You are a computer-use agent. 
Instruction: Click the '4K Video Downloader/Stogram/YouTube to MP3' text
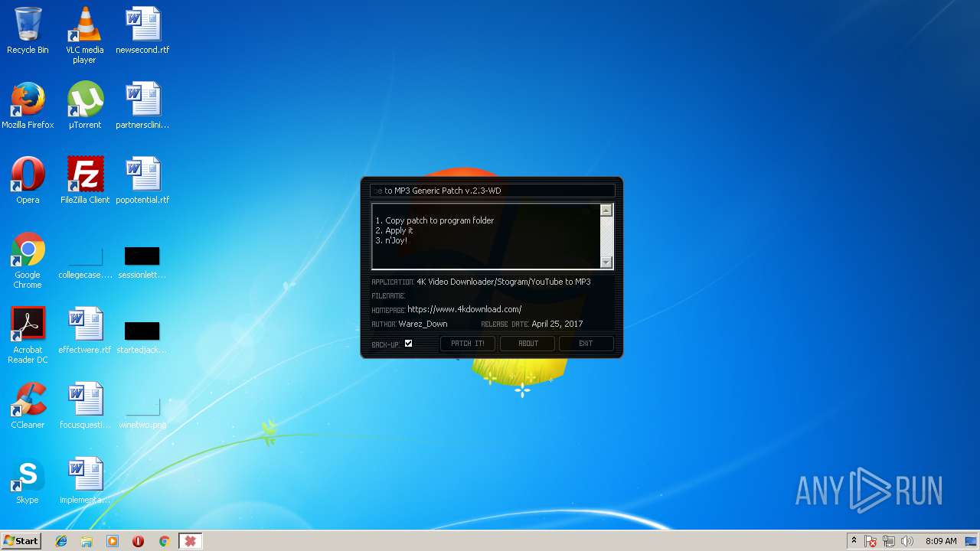click(x=504, y=282)
